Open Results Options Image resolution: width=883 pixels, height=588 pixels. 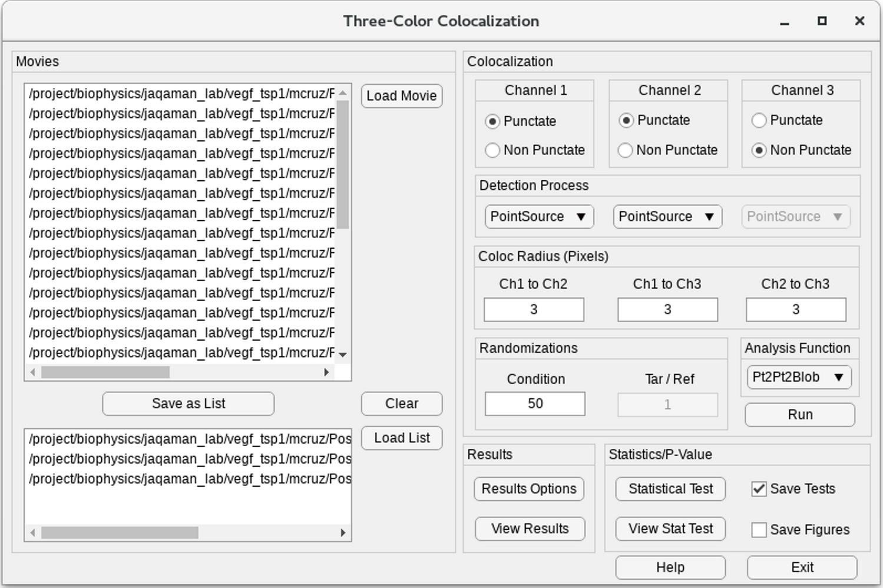pyautogui.click(x=529, y=489)
